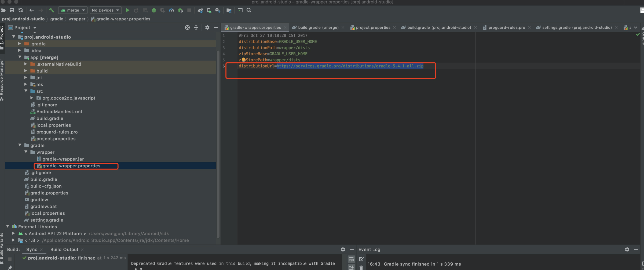Open Project panel settings gear

pos(207,27)
